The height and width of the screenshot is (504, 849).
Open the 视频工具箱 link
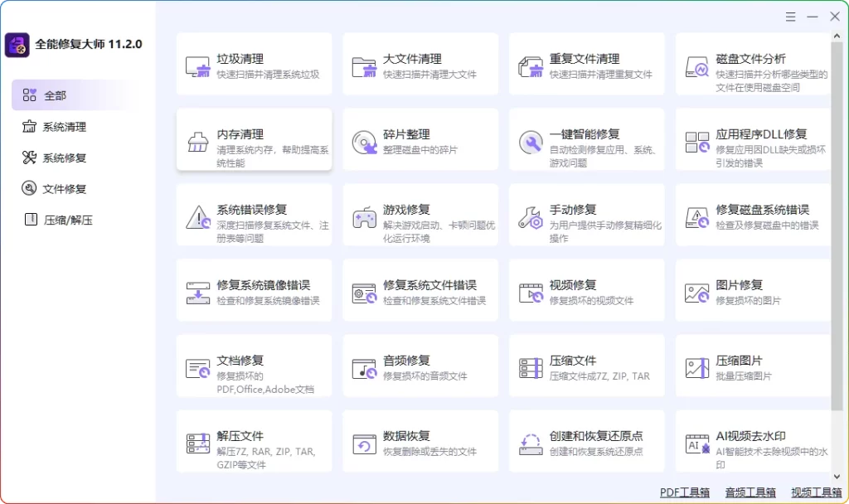(817, 492)
